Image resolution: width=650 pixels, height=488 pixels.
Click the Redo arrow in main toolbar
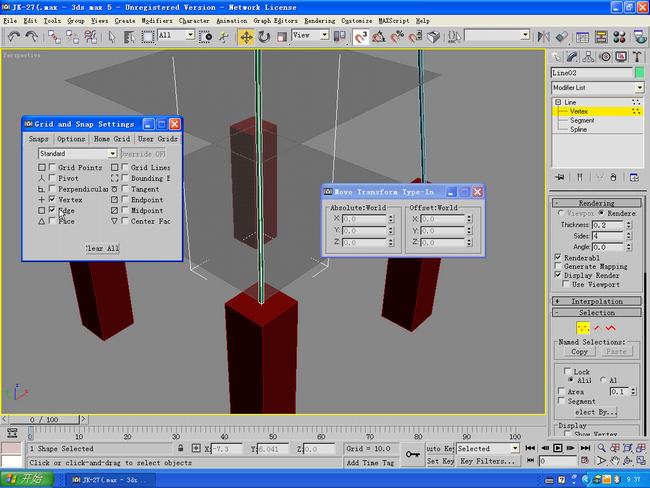[x=32, y=37]
